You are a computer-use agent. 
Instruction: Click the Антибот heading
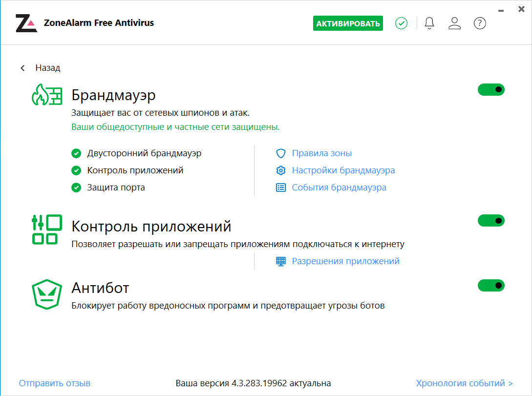101,288
